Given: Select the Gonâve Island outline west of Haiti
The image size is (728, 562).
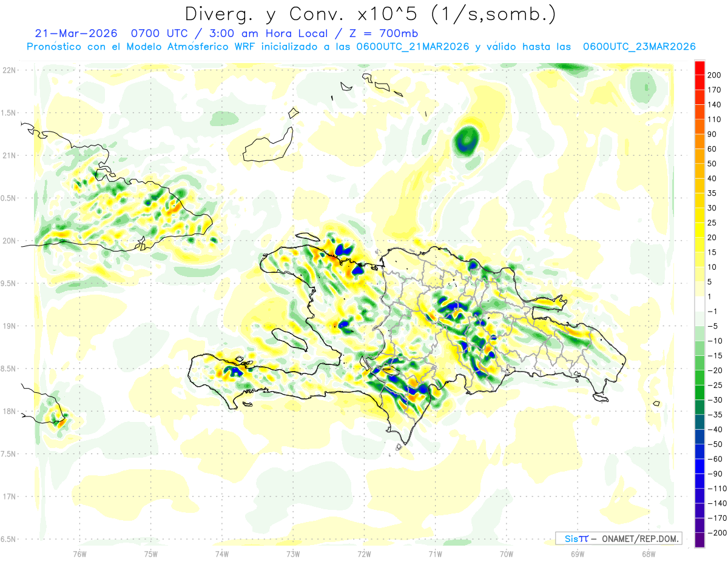Looking at the screenshot, I should (288, 338).
